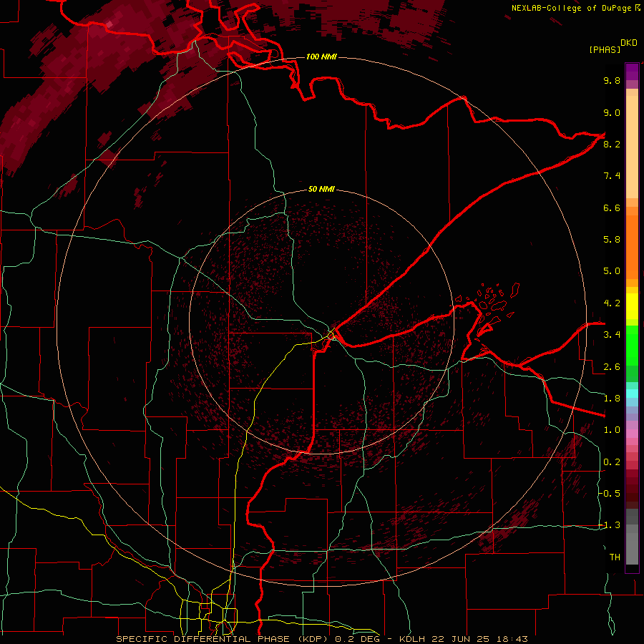The width and height of the screenshot is (644, 644).
Task: Click the -1.3 scale value
Action: (610, 525)
